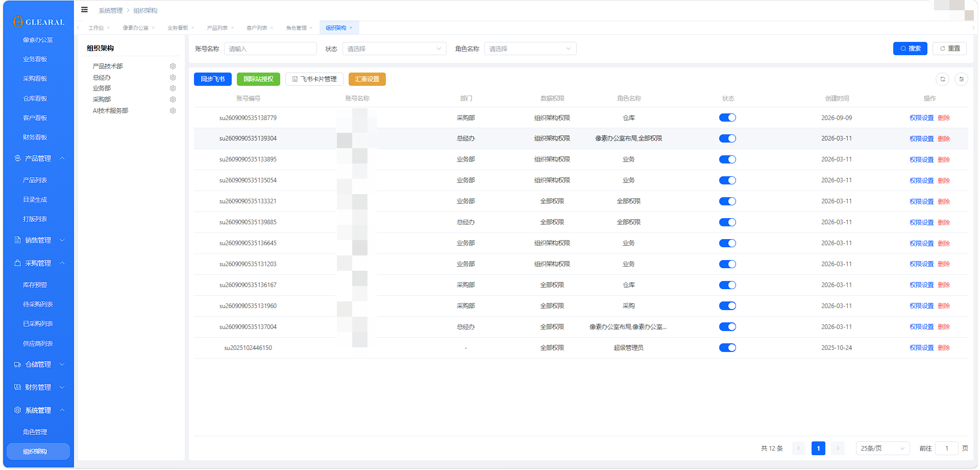The height and width of the screenshot is (470, 980).
Task: Open the 角色名称 filter dropdown
Action: 530,49
